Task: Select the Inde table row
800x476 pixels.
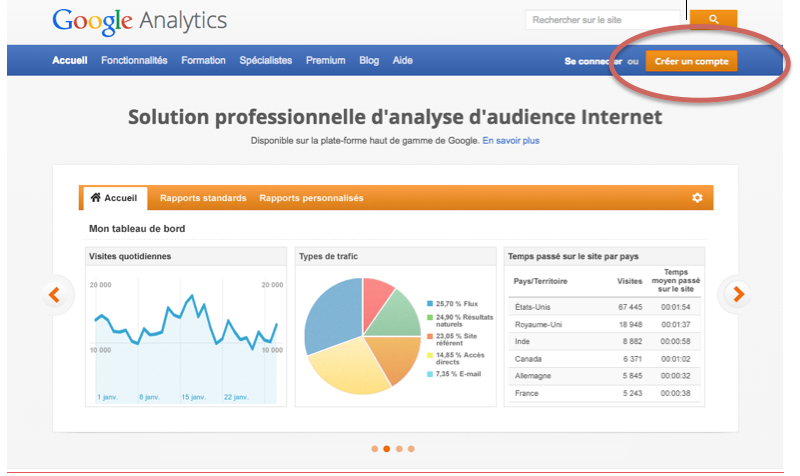Action: coord(604,341)
